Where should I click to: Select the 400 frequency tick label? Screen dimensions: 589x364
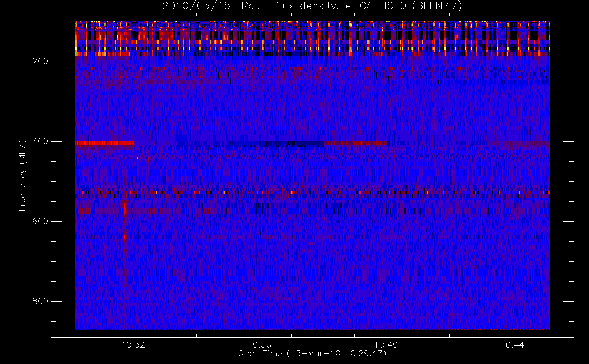(x=40, y=141)
